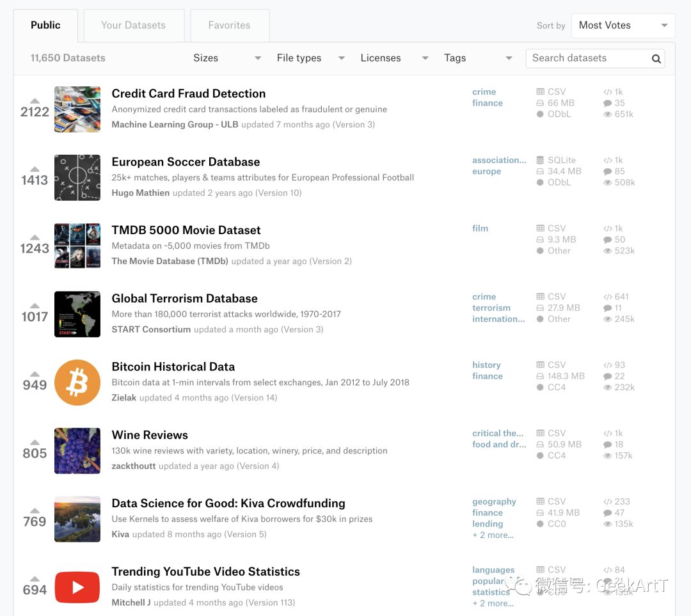The width and height of the screenshot is (691, 616).
Task: Click views eye icon showing 523k
Action: 608,251
